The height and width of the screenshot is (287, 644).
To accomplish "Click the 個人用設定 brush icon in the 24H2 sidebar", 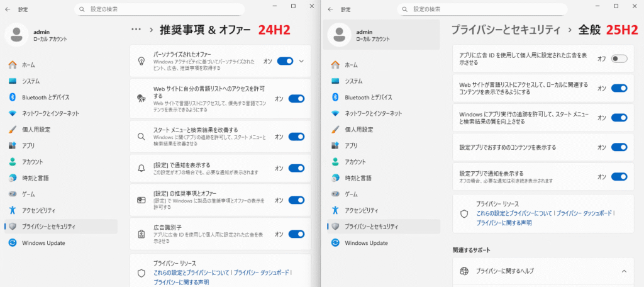I will click(x=13, y=129).
